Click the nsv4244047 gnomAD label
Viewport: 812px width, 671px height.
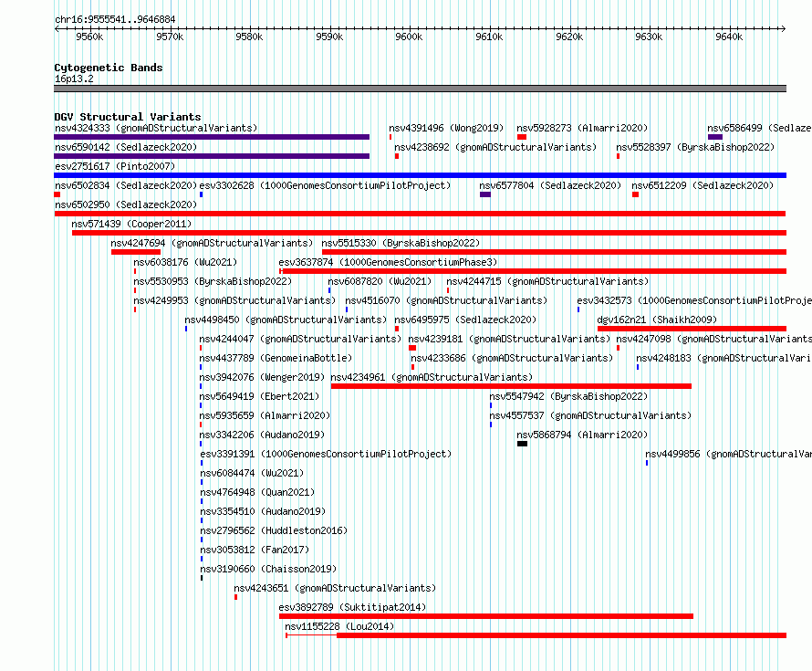pyautogui.click(x=300, y=339)
